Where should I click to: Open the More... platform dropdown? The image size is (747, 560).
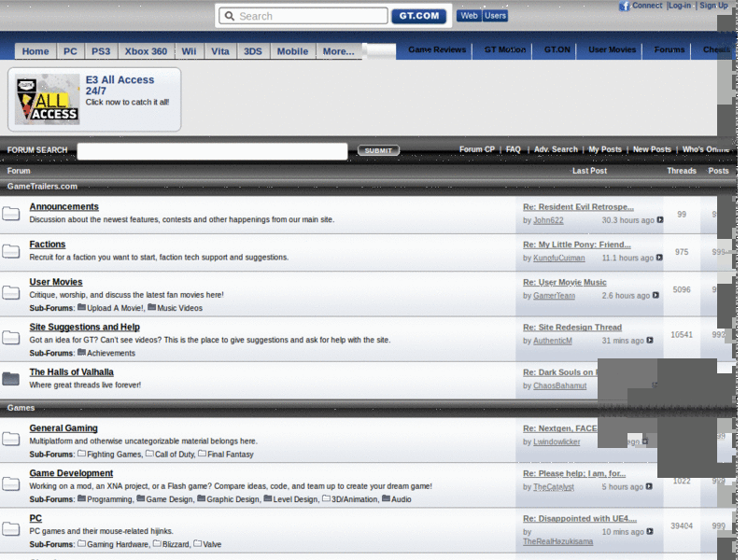tap(339, 51)
